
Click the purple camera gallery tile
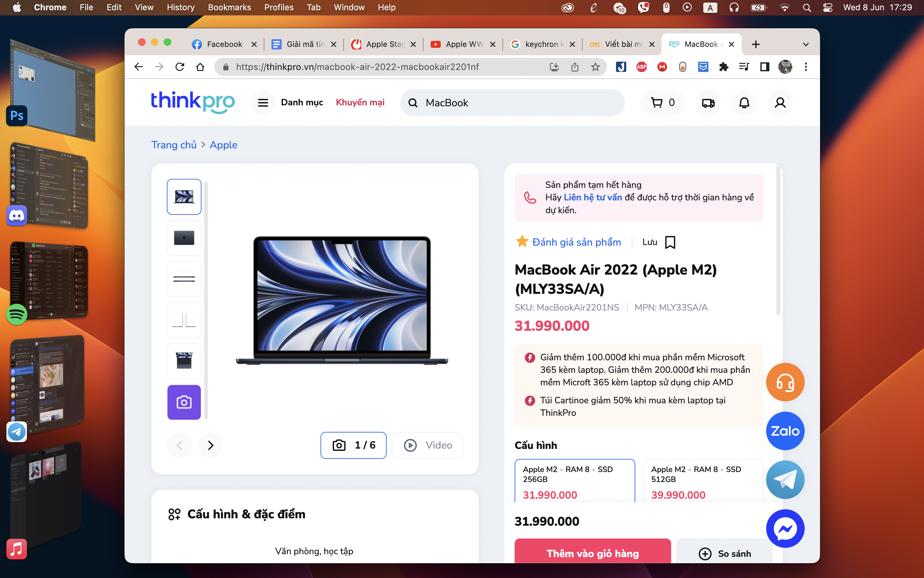pyautogui.click(x=184, y=402)
